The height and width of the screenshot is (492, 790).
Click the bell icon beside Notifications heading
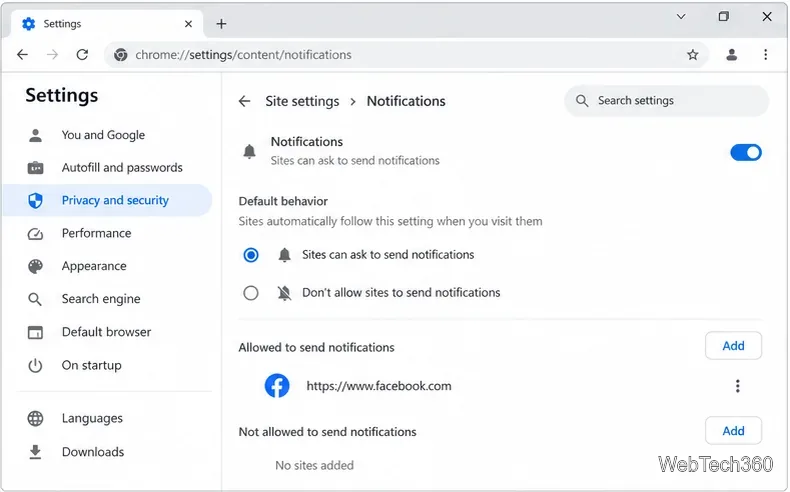(249, 151)
